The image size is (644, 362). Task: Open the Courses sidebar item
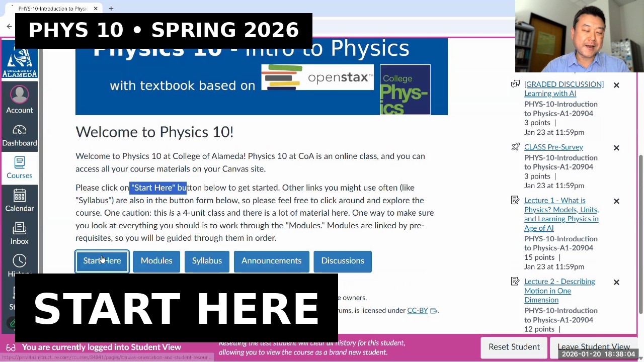(x=20, y=168)
